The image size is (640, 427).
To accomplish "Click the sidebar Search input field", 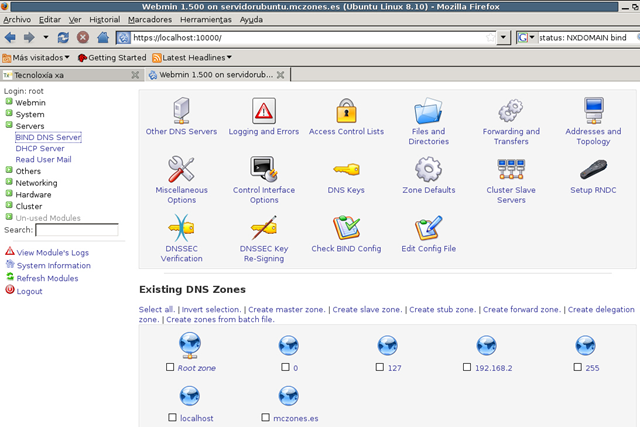I will tap(77, 230).
